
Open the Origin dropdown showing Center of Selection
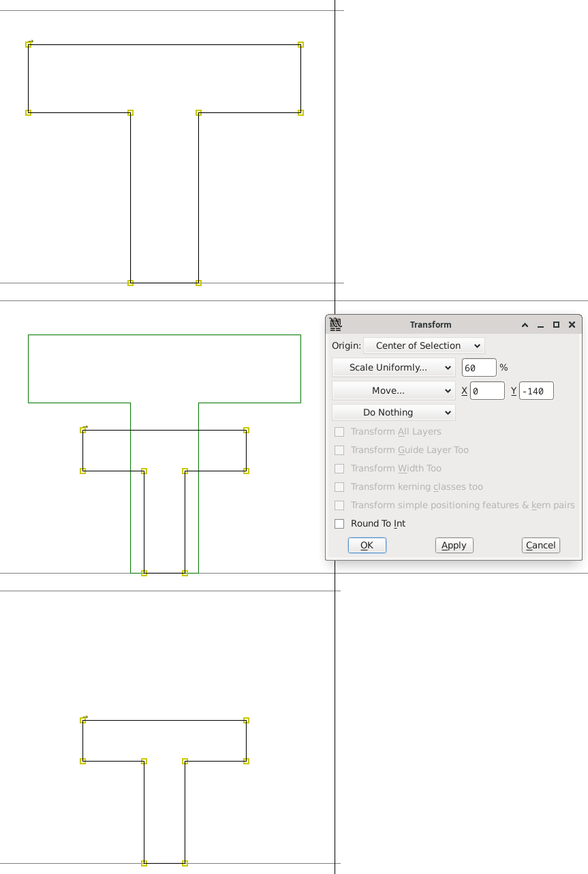coord(423,345)
